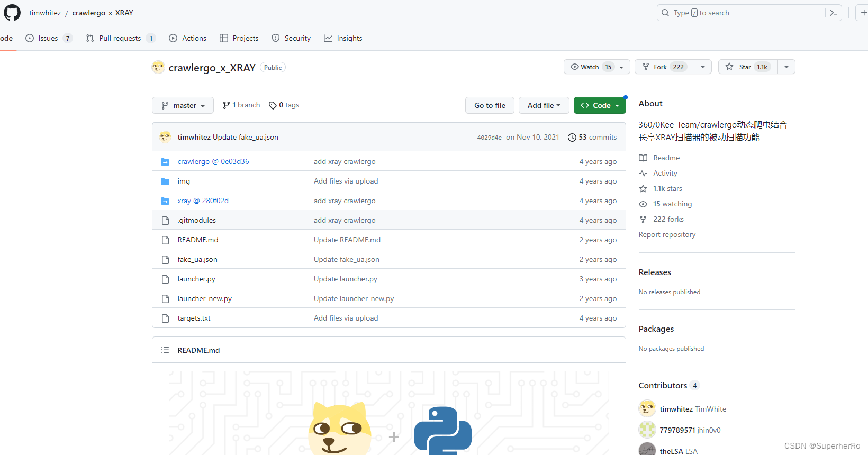Click the GitHub octocat logo
Viewport: 868px width, 455px height.
click(12, 13)
